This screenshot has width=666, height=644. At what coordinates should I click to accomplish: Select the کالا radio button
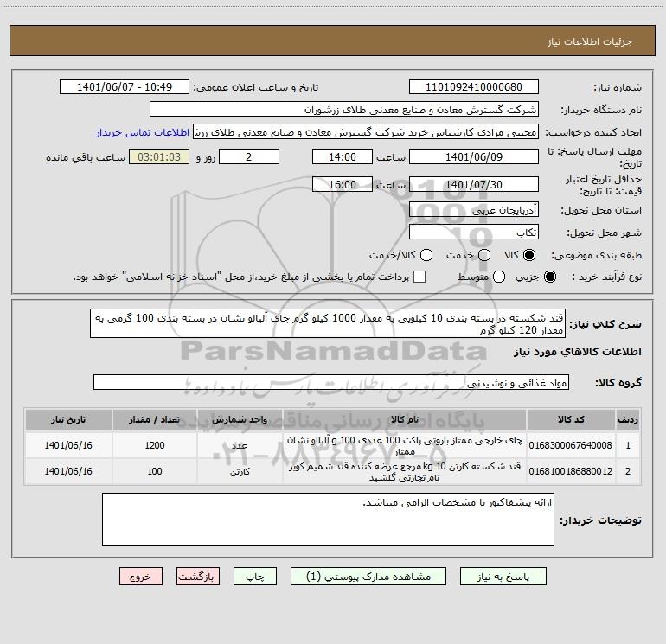(529, 255)
